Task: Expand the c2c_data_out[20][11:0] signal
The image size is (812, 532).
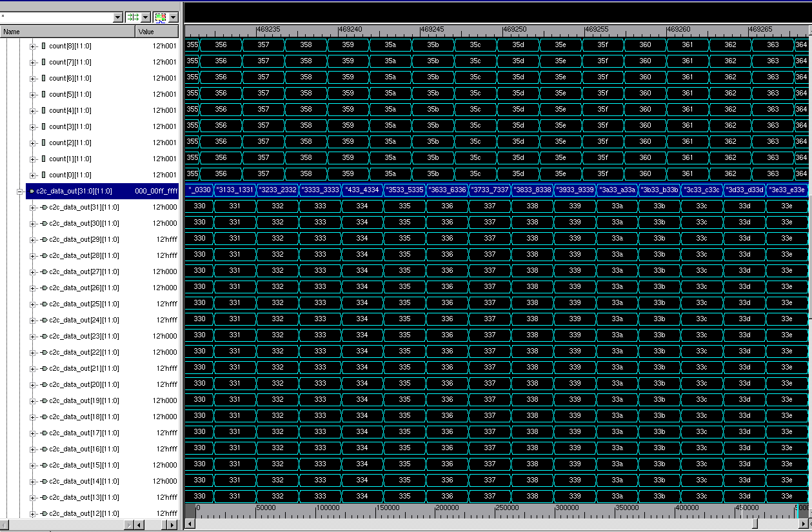Action: 33,384
